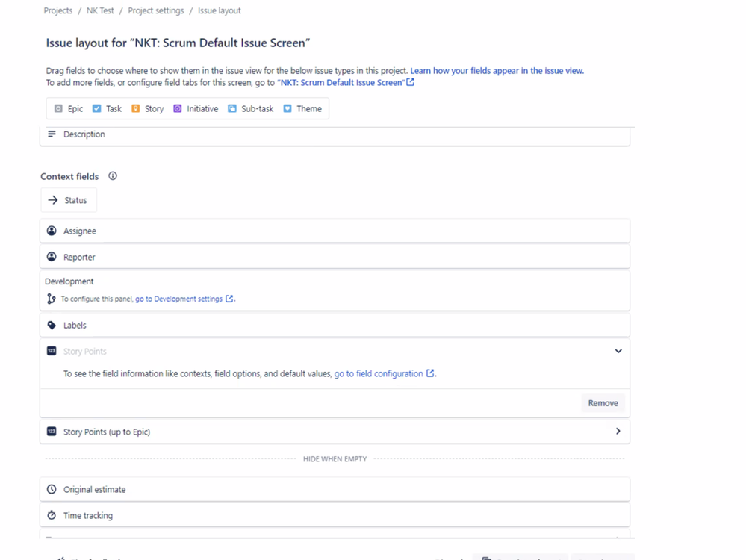Click the Time tracking stopwatch icon
The width and height of the screenshot is (746, 560).
52,515
